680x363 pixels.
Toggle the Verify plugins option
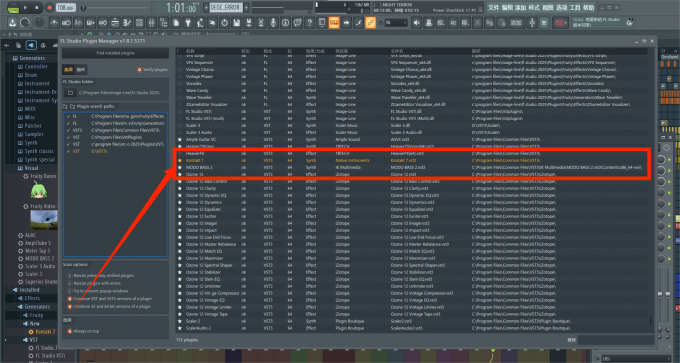tap(140, 69)
